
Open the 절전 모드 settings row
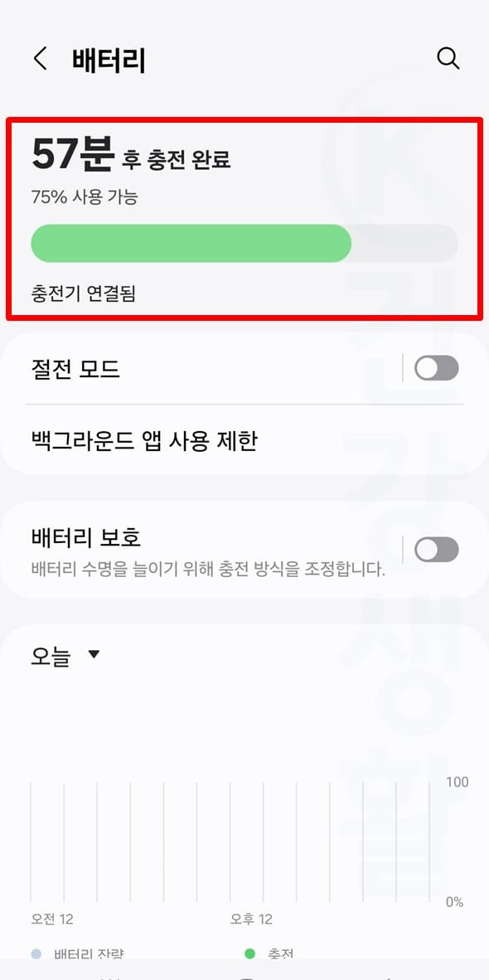pyautogui.click(x=166, y=368)
